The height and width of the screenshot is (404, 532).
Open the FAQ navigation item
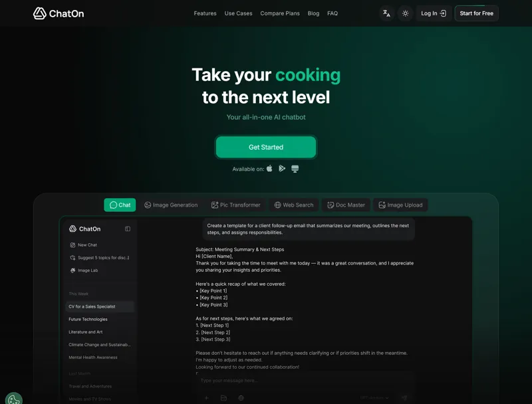332,13
